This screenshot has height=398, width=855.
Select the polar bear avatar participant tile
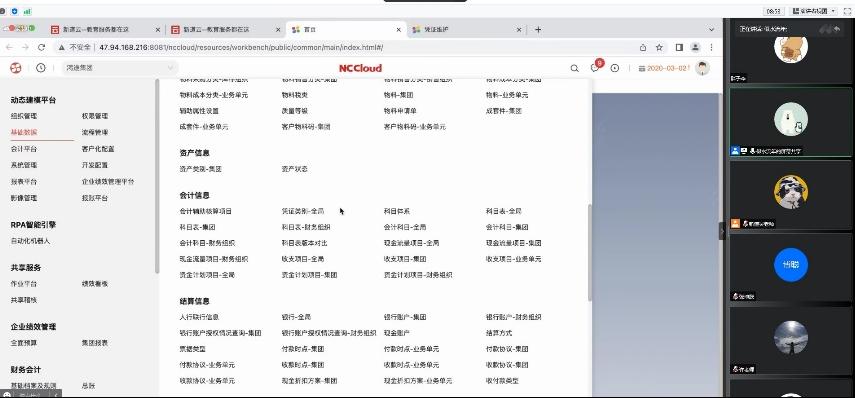(x=791, y=123)
